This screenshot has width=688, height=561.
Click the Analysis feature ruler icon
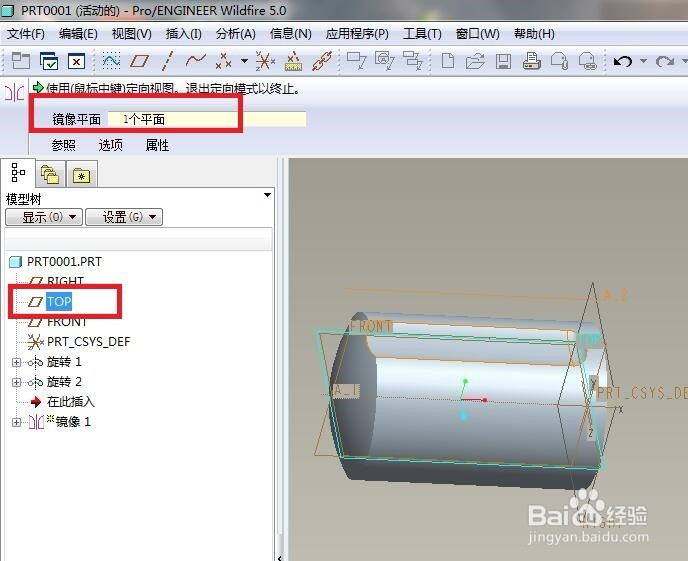[x=293, y=61]
